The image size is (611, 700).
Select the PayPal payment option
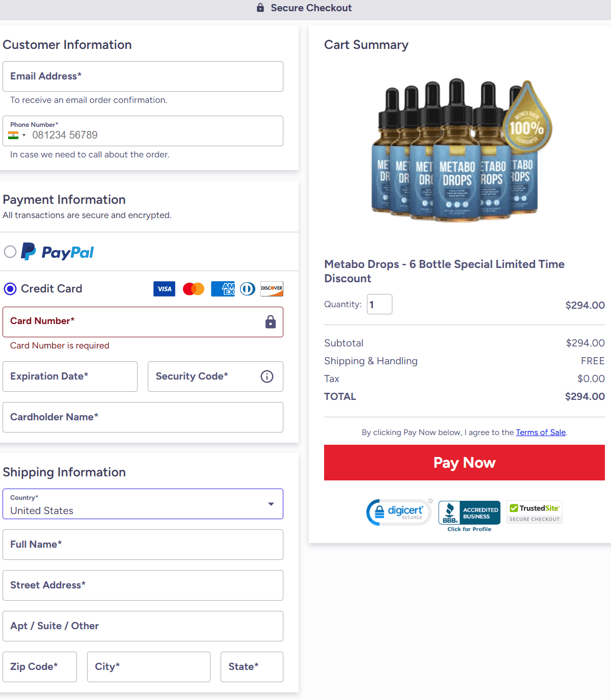click(x=10, y=252)
